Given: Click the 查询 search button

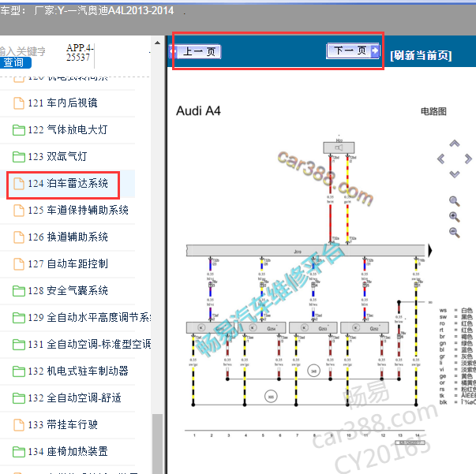Looking at the screenshot, I should click(x=15, y=62).
